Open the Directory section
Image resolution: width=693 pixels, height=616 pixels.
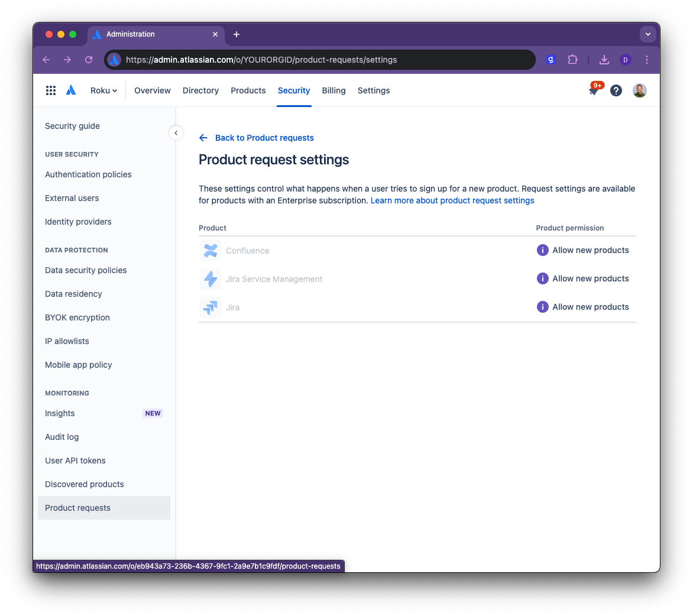(200, 90)
